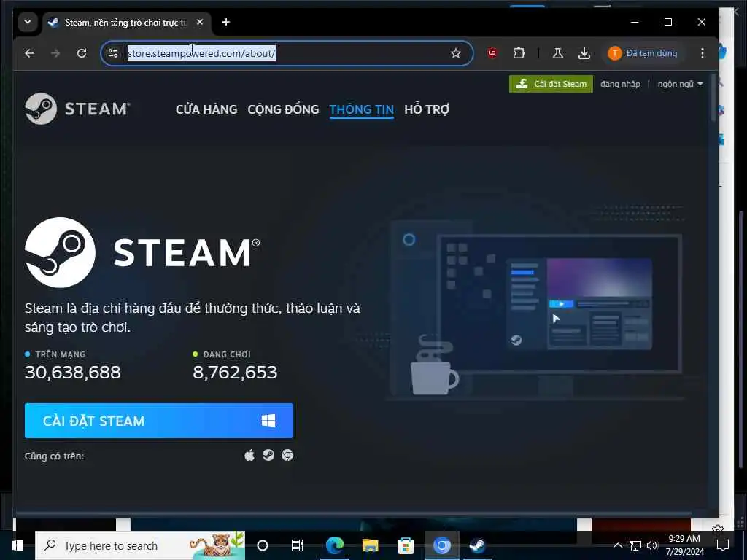The image size is (747, 560).
Task: Click the Type here to search box
Action: click(x=140, y=545)
